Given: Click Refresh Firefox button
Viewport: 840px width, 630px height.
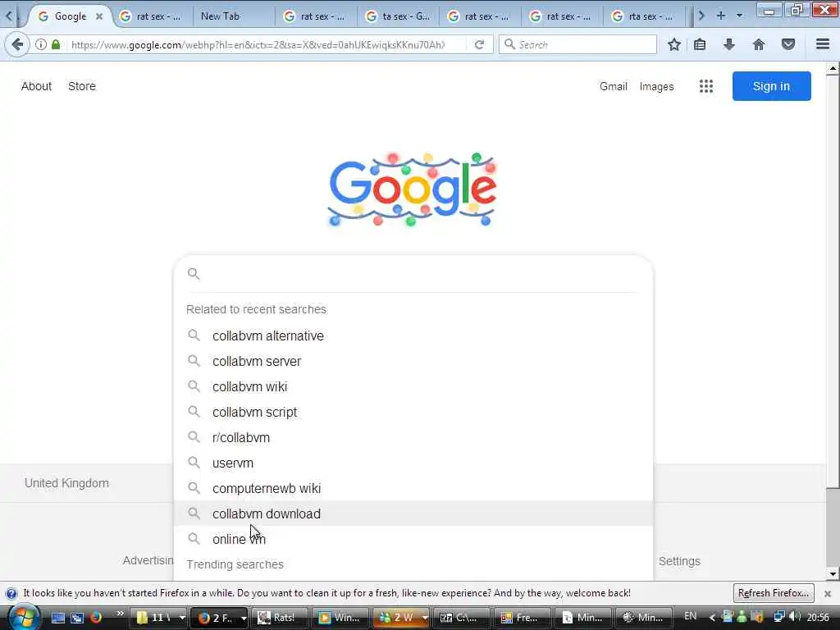Looking at the screenshot, I should click(773, 593).
